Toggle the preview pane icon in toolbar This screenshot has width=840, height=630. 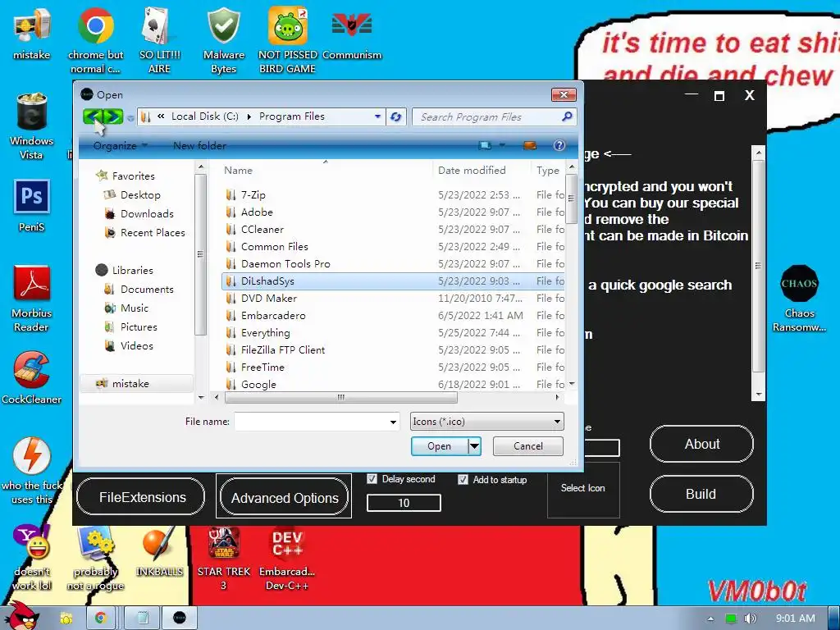(529, 145)
